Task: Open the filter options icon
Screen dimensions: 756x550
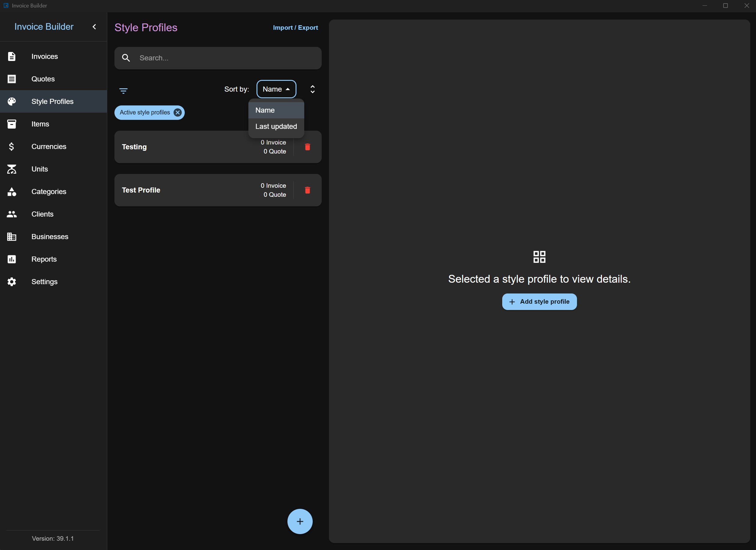Action: [123, 91]
